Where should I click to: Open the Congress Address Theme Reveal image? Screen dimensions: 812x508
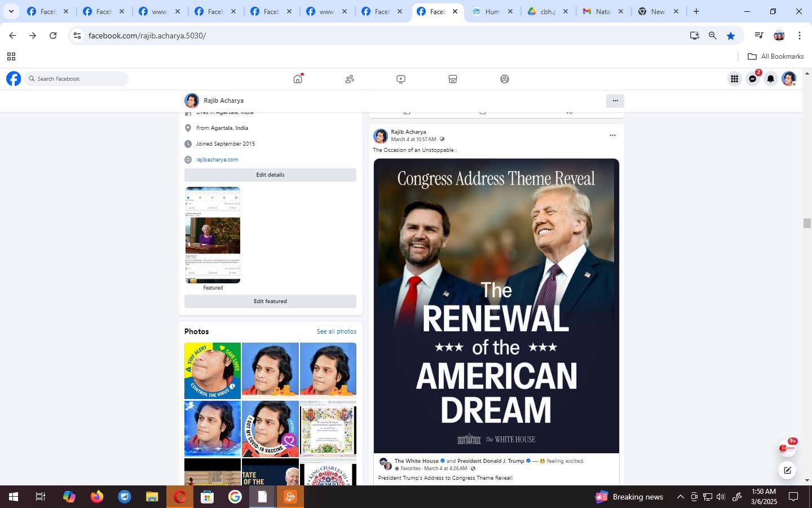point(496,306)
